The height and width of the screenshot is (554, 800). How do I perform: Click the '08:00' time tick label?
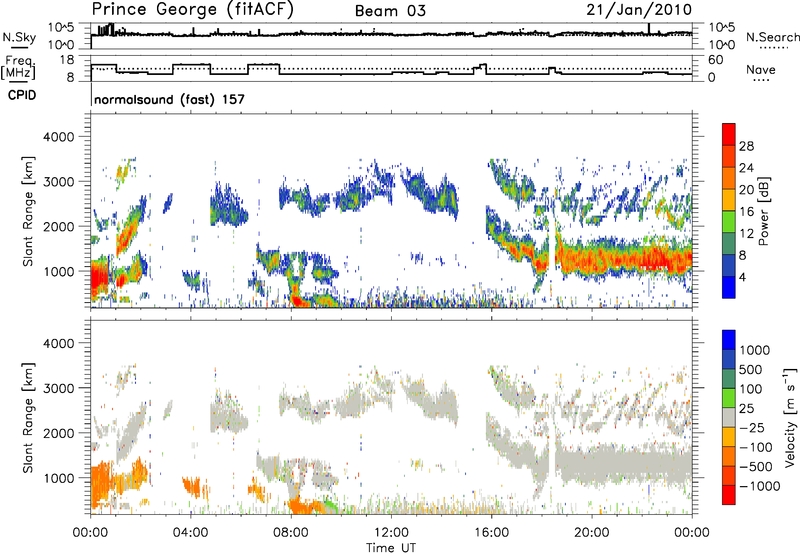(291, 533)
